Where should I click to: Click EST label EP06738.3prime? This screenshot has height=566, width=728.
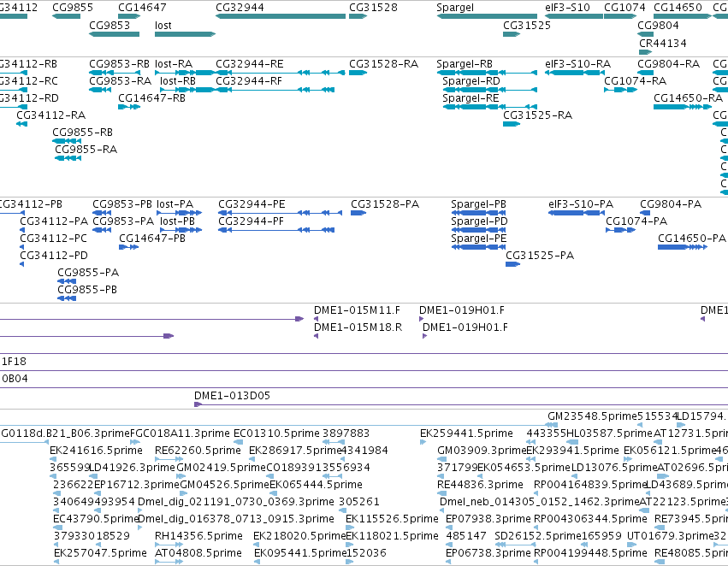tap(488, 553)
